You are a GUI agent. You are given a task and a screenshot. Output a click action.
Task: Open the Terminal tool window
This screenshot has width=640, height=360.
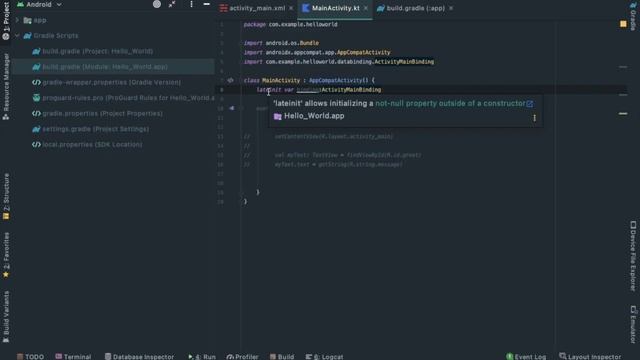click(x=73, y=356)
